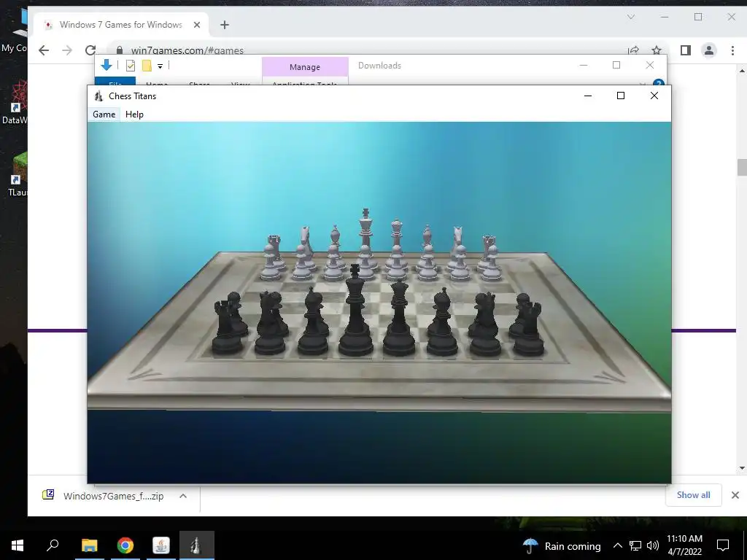Switch to Chrome from taskbar
Viewport: 747px width, 560px height.
125,545
